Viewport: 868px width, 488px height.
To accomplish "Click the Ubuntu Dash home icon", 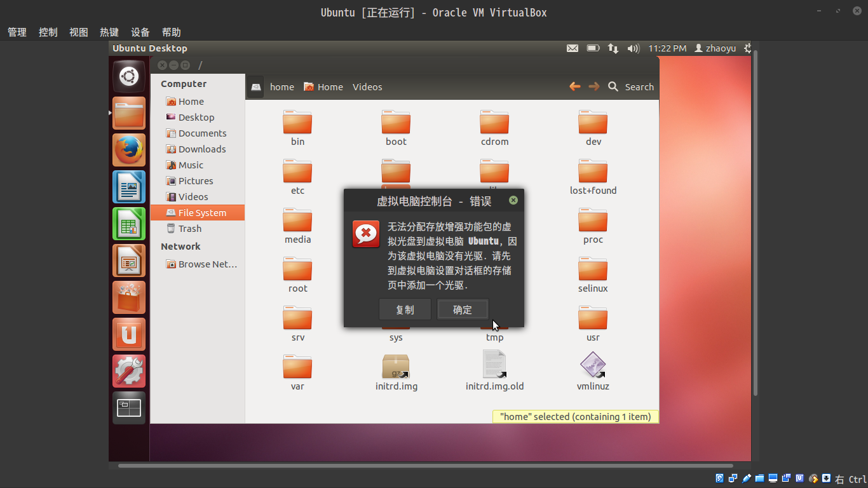I will 129,77.
